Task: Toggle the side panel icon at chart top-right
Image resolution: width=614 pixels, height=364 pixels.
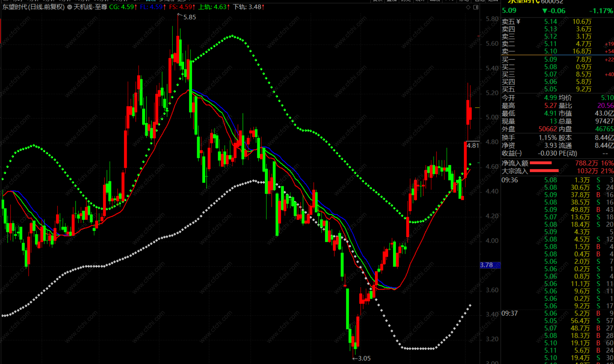Action: (x=476, y=7)
